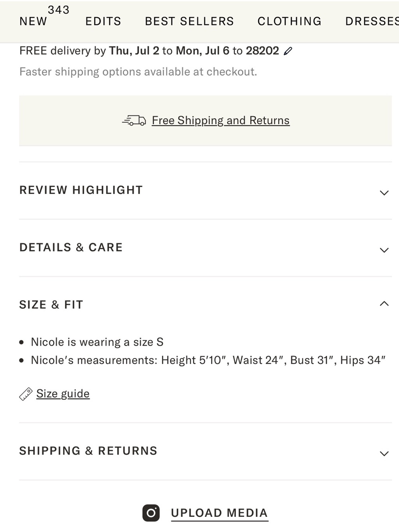Click the DETAILS & CARE section heading
The image size is (399, 532).
(71, 247)
